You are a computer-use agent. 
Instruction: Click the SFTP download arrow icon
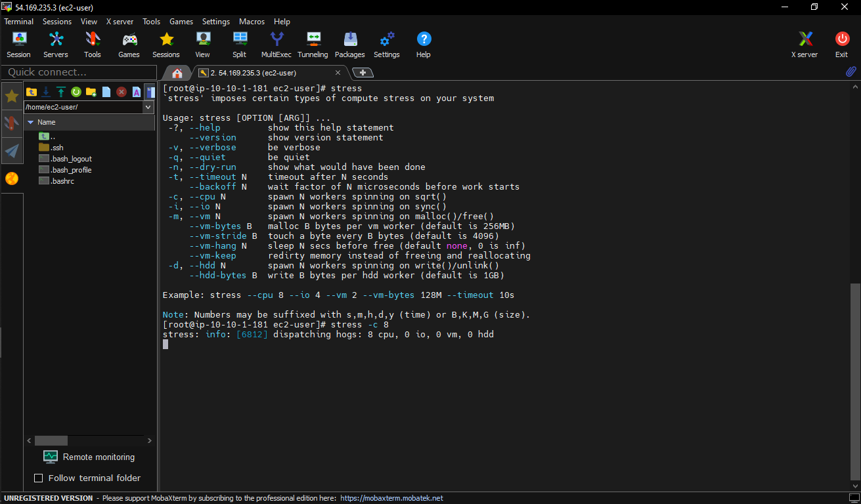[x=46, y=92]
